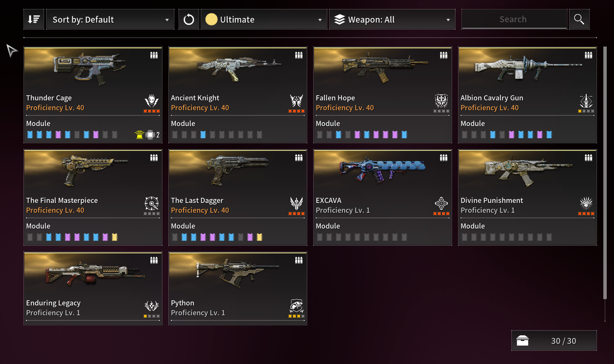
Task: Open the Sort by: Default dropdown
Action: pyautogui.click(x=110, y=20)
